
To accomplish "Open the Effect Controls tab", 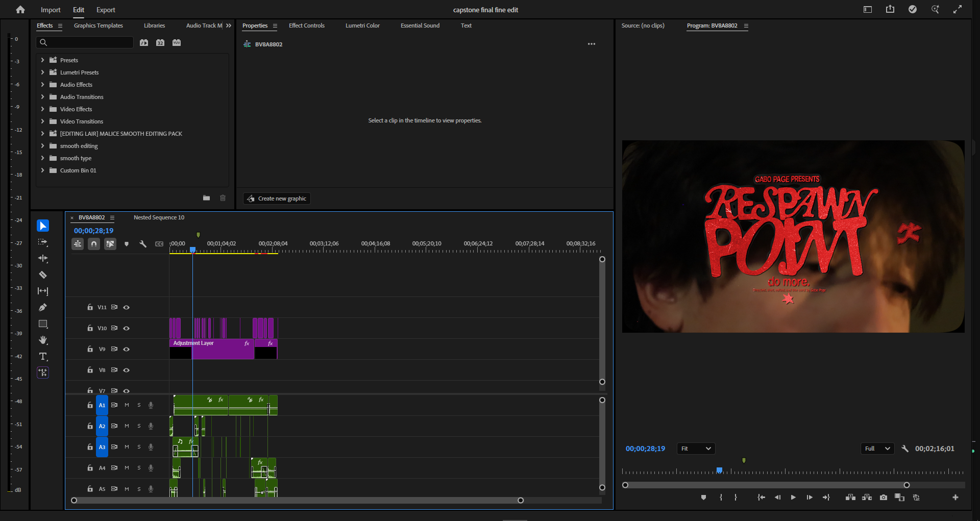I will [x=307, y=26].
